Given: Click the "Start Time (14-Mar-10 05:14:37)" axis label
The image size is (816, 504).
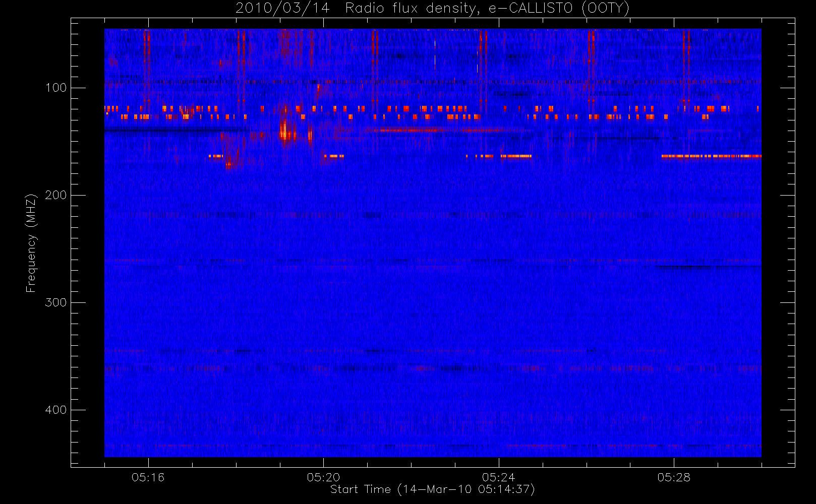Looking at the screenshot, I should point(432,489).
